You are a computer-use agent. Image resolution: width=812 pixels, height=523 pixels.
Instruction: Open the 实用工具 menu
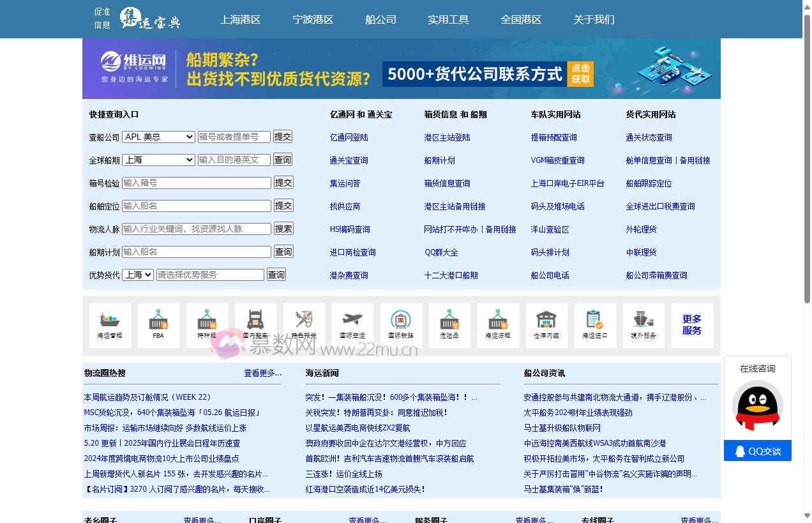coord(448,19)
